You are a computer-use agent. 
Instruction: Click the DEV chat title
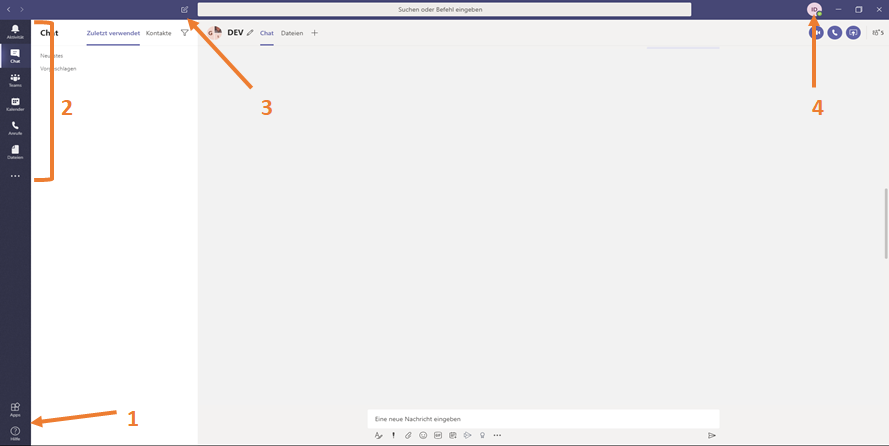coord(235,33)
